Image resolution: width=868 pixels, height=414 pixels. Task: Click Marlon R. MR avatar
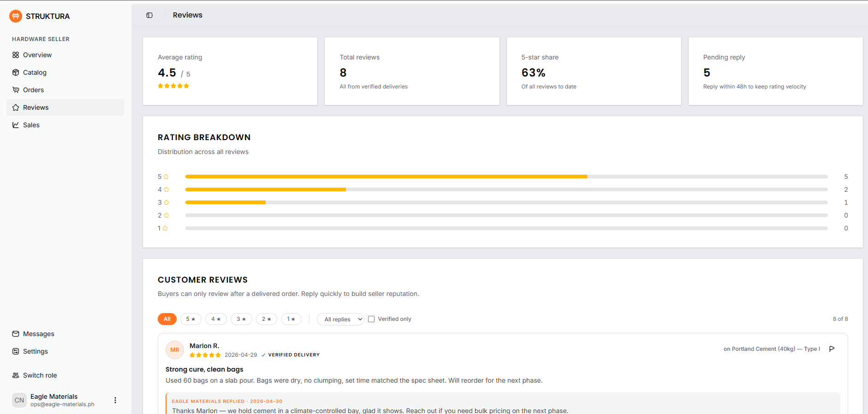(x=175, y=350)
